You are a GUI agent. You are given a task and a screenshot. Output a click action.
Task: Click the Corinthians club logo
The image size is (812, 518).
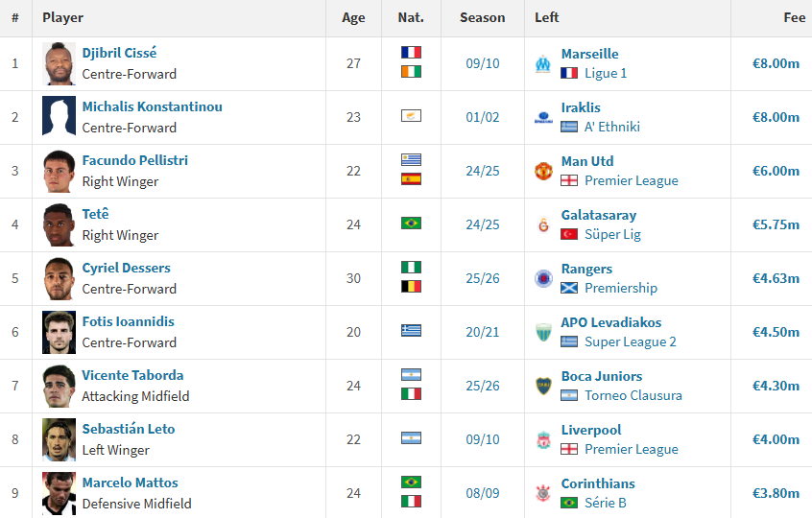[x=543, y=494]
